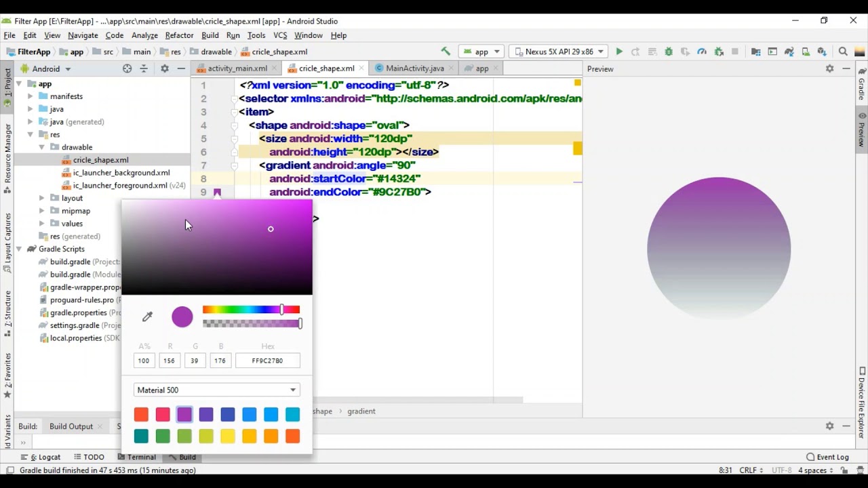Expand the layout folder
Image resolution: width=868 pixels, height=488 pixels.
click(42, 198)
